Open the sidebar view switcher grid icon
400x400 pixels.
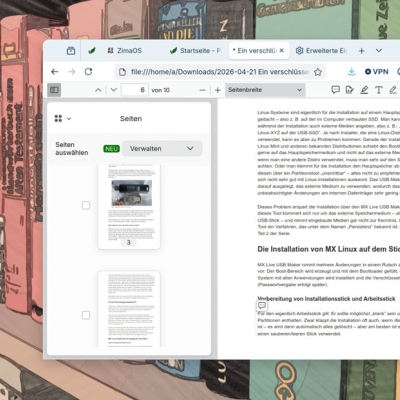pyautogui.click(x=62, y=118)
